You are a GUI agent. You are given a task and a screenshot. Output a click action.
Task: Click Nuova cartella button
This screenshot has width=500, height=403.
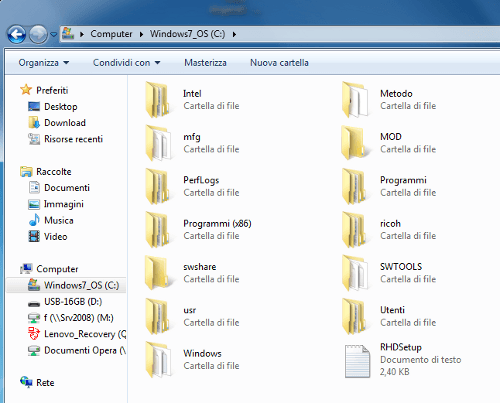coord(279,63)
